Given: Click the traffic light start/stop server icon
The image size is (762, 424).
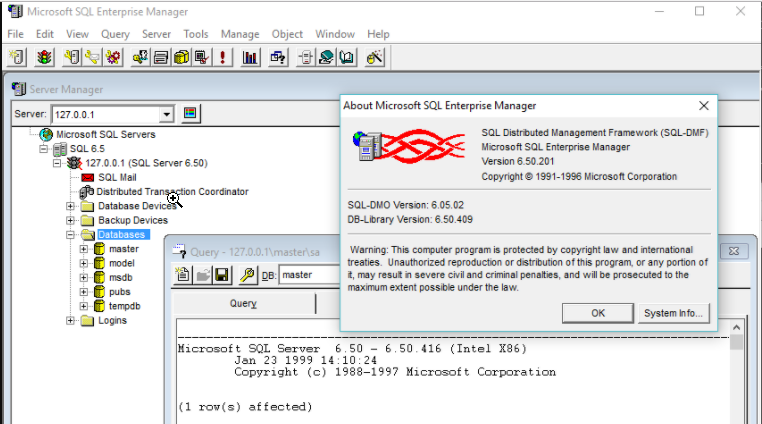Looking at the screenshot, I should pos(44,57).
